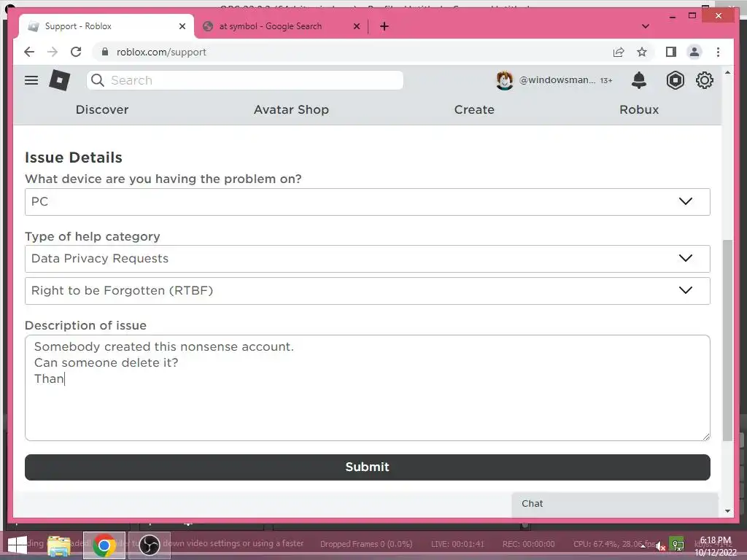Open the tab search chevron in Chrome

pos(646,26)
